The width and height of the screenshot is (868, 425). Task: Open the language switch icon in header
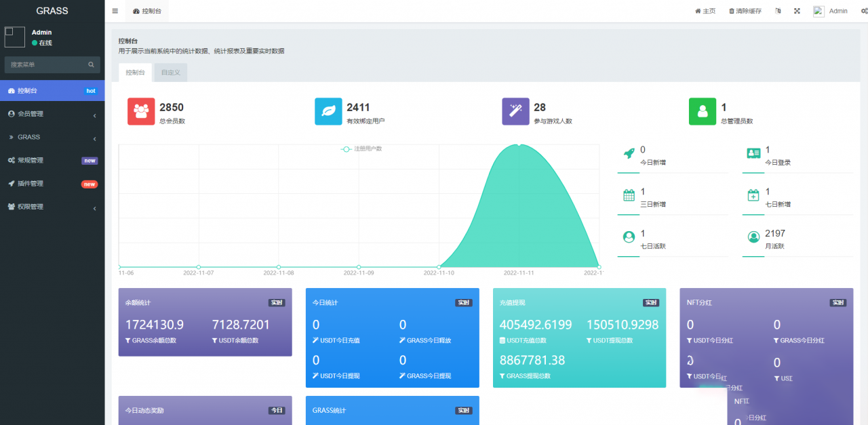[778, 11]
